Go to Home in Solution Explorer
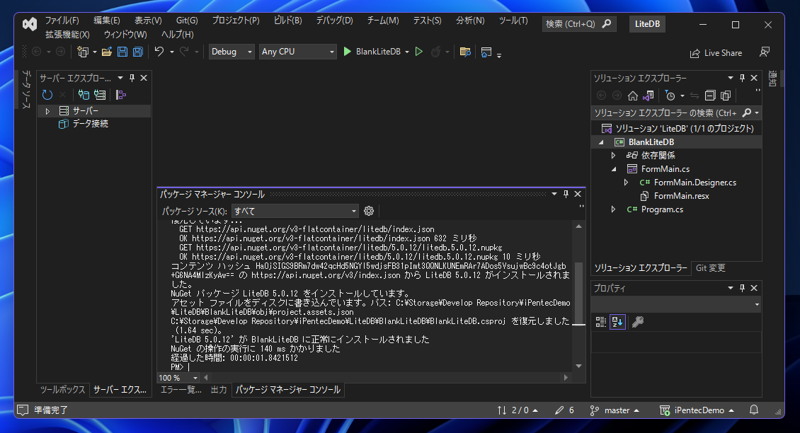The width and height of the screenshot is (800, 433). click(633, 95)
